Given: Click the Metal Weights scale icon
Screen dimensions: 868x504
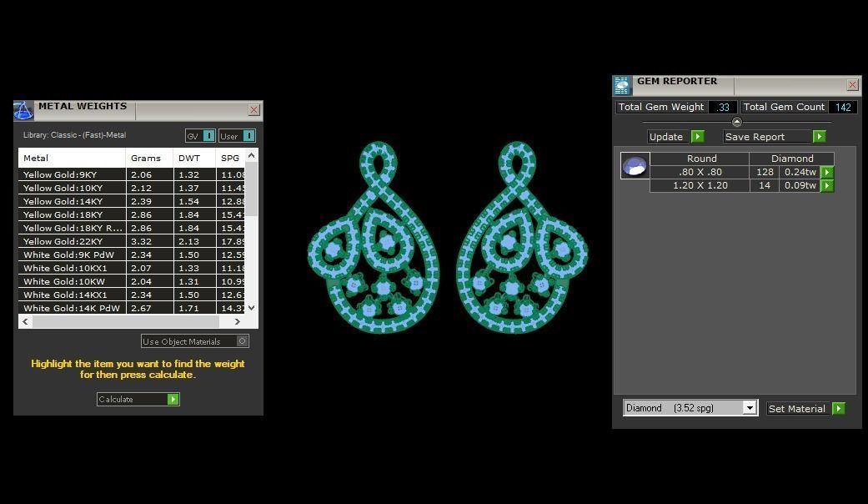Looking at the screenshot, I should click(23, 111).
